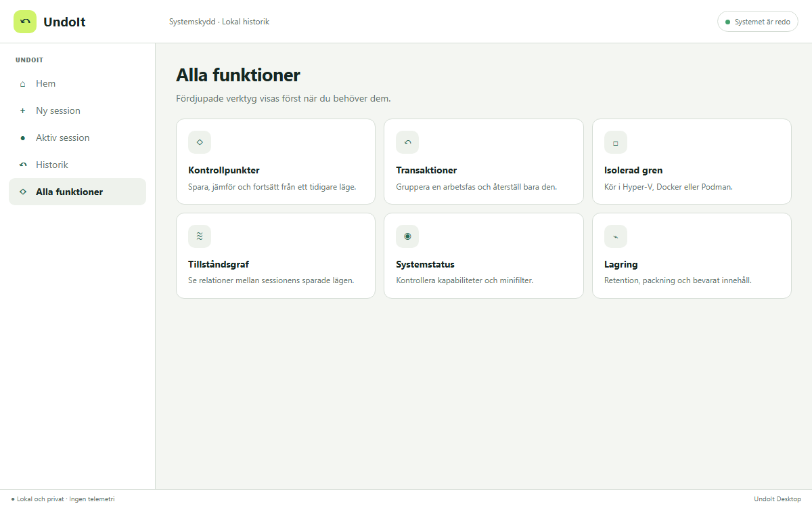The image size is (812, 508).
Task: Click the diamond icon on Kontrollpunkter card
Action: 200,142
